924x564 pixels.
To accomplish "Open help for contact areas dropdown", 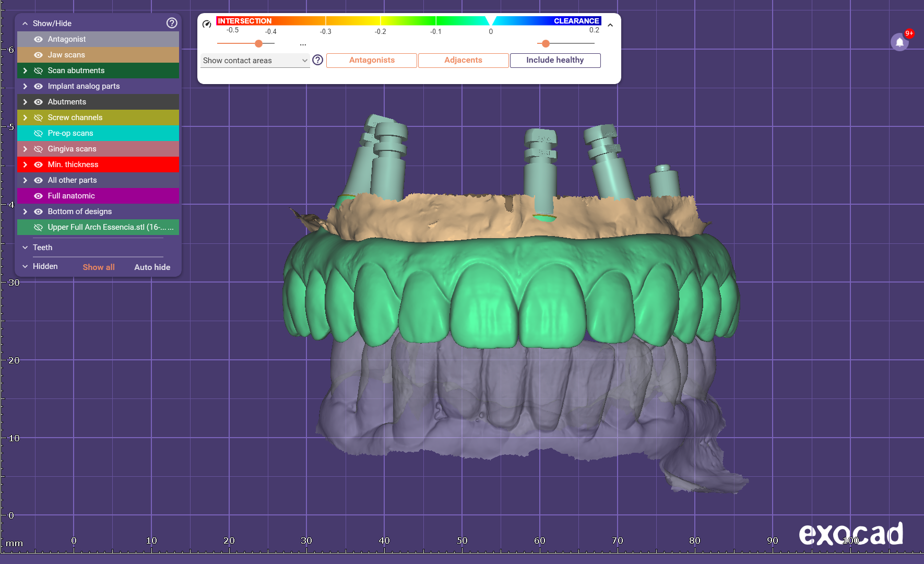I will click(317, 60).
